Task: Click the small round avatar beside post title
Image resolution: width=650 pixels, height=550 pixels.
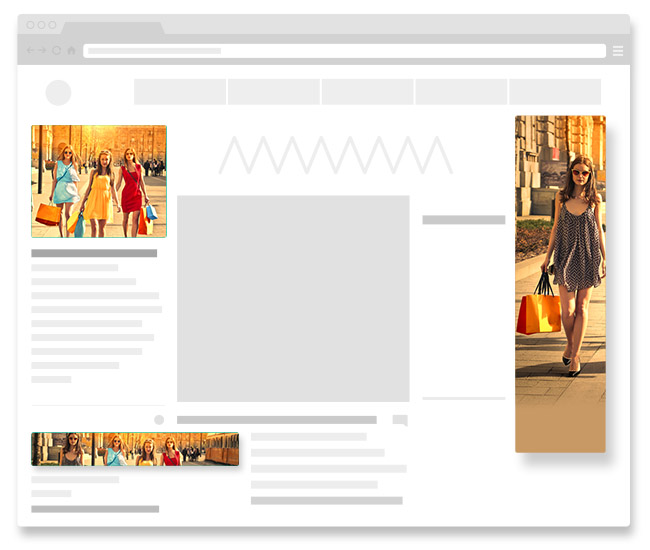Action: [159, 420]
